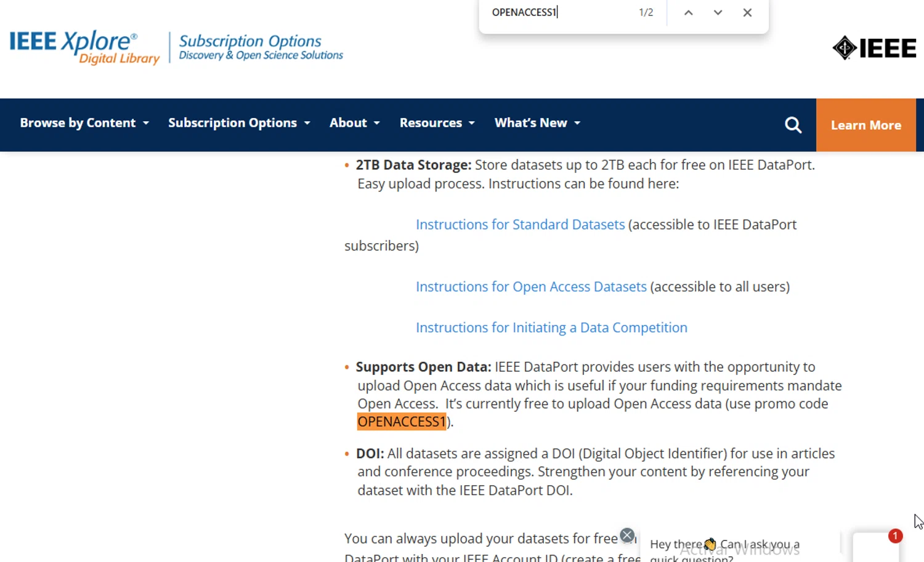
Task: Open the site search magnifier icon
Action: (x=793, y=125)
